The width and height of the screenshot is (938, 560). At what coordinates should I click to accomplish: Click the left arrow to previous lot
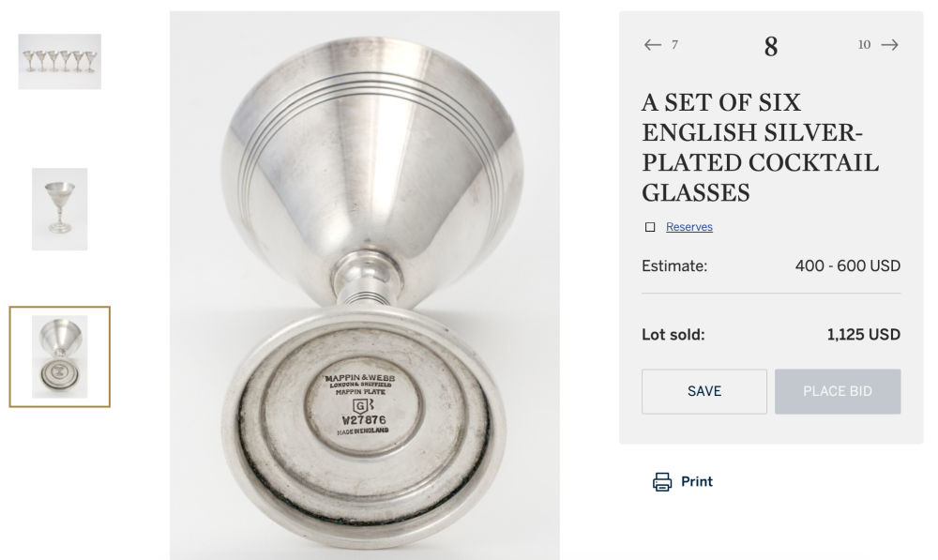[653, 45]
